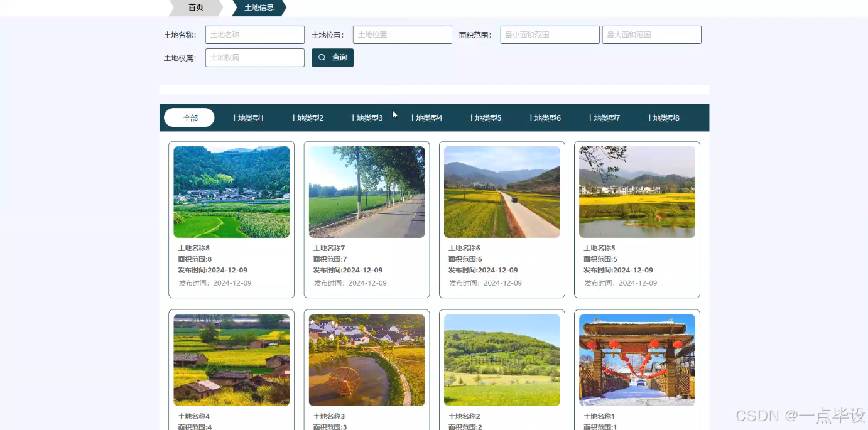Click 面积范围:6 text in third card

pyautogui.click(x=465, y=259)
